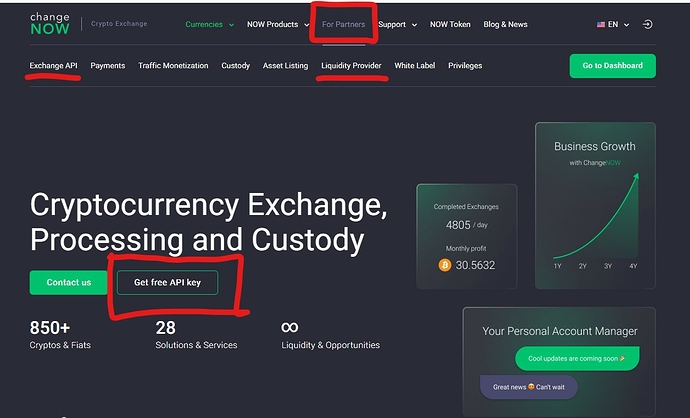Open the Asset Listing tab
Viewport: 690px width, 418px height.
pyautogui.click(x=286, y=66)
